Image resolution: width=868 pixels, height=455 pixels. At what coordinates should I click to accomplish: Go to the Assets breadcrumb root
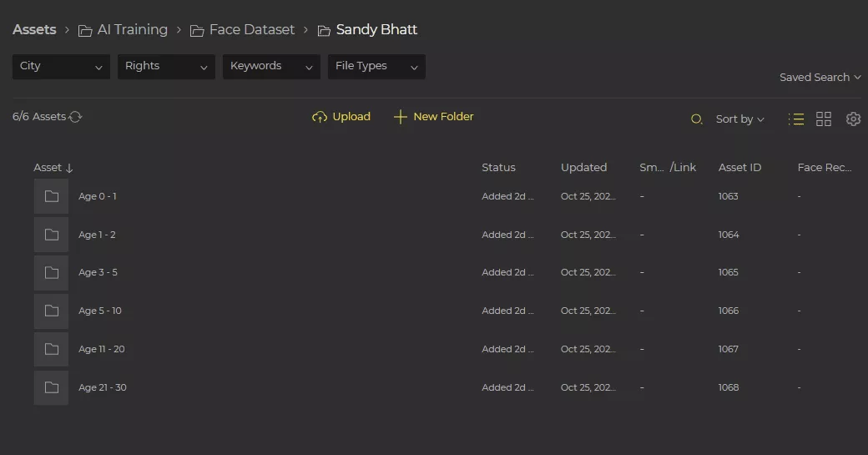click(34, 29)
